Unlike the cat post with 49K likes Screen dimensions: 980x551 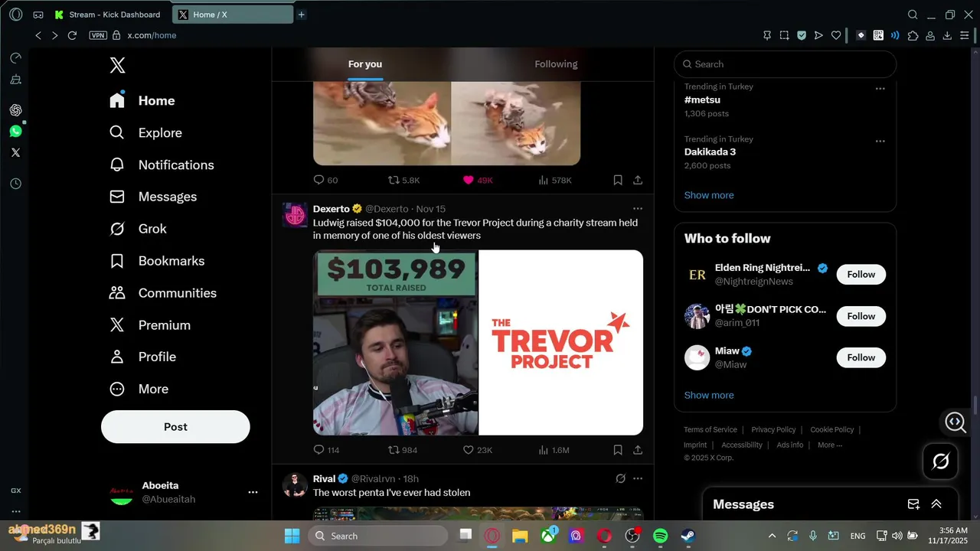pyautogui.click(x=478, y=180)
